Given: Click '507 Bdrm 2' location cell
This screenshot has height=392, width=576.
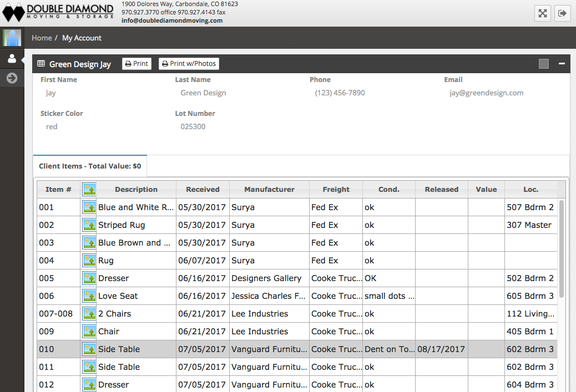Looking at the screenshot, I should pos(531,207).
